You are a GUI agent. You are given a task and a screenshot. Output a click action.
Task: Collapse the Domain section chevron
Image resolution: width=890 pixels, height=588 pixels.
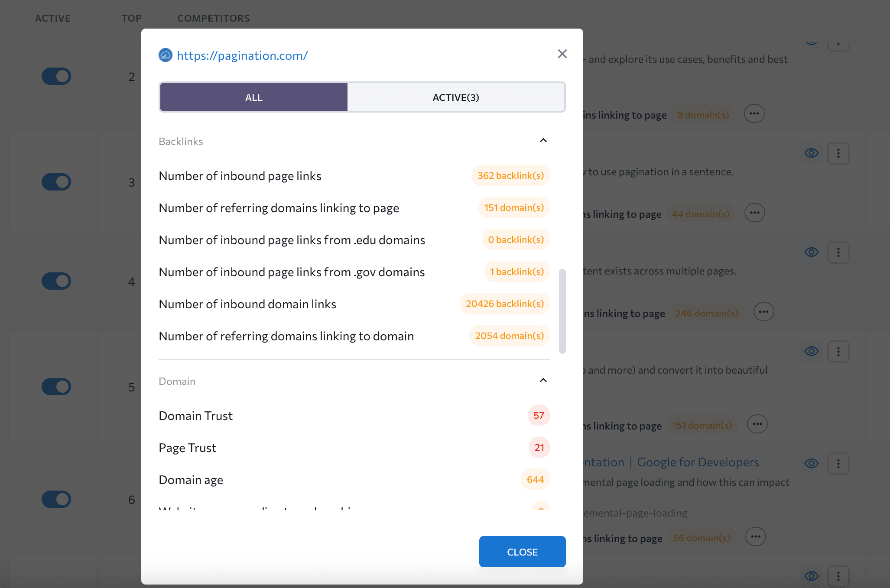[543, 380]
